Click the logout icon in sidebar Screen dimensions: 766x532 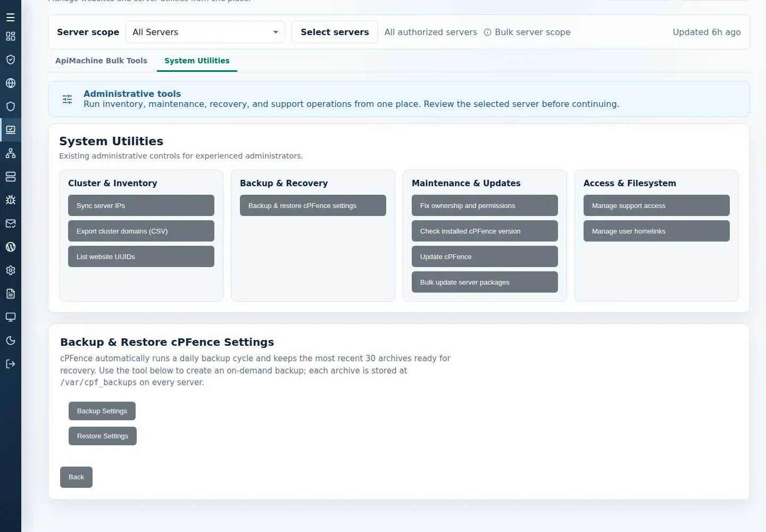[x=11, y=364]
